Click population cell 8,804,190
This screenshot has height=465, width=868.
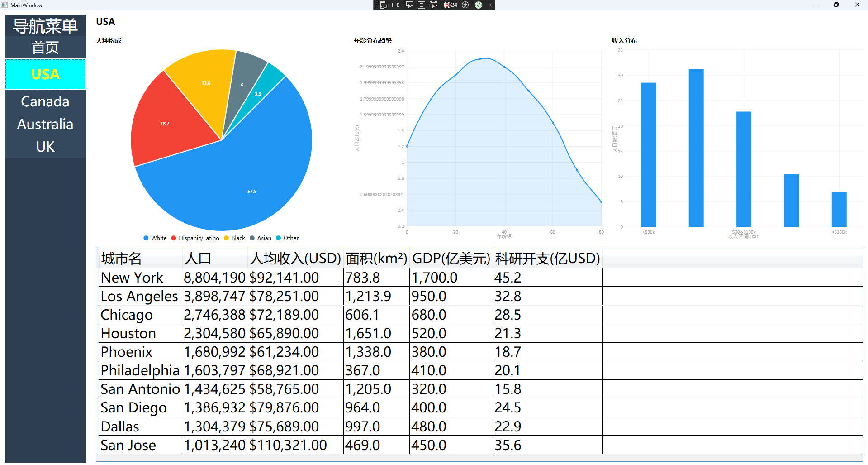click(x=215, y=277)
